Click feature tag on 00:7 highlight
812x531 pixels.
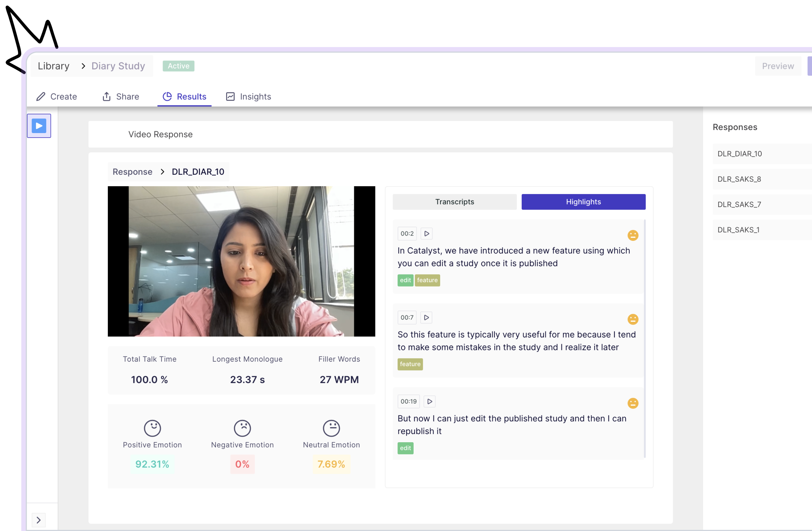(x=410, y=364)
